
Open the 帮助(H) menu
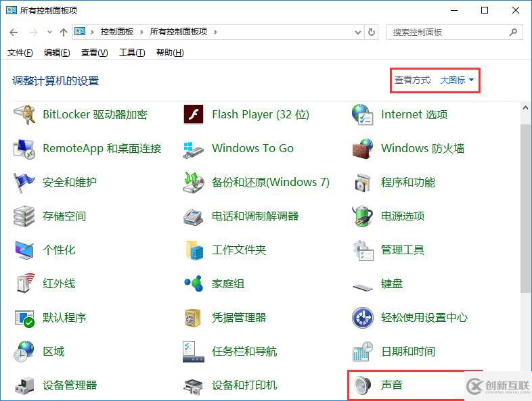[170, 53]
